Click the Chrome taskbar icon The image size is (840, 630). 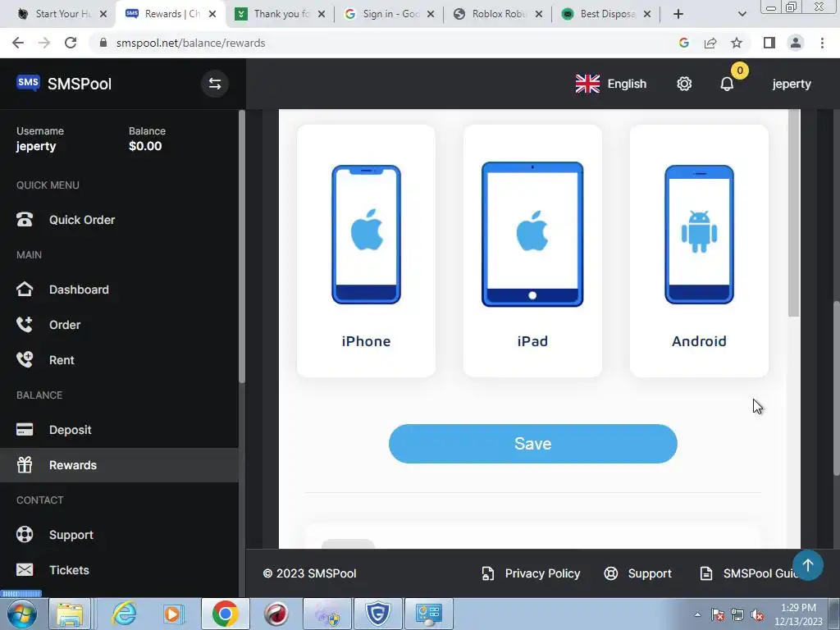(225, 614)
